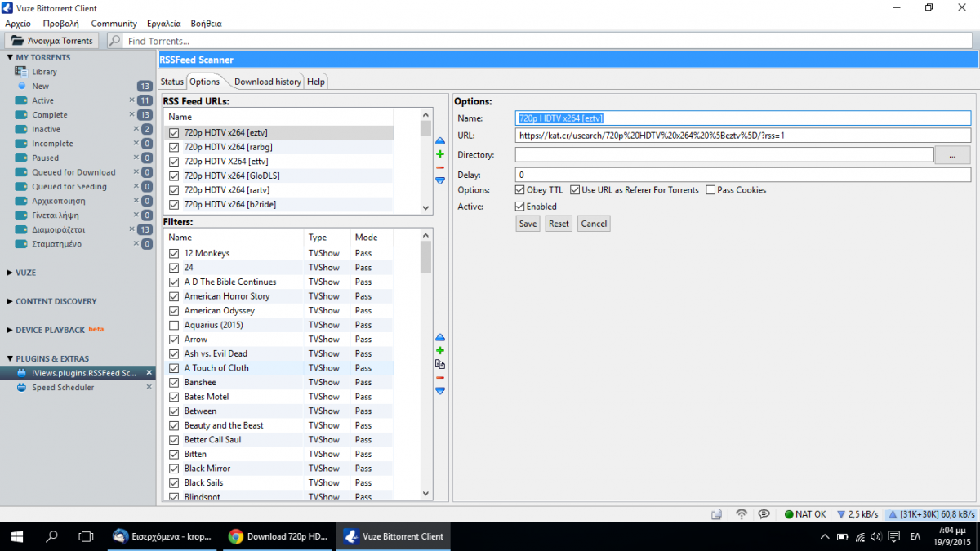
Task: Click the search magnifier icon in toolbar
Action: (115, 41)
